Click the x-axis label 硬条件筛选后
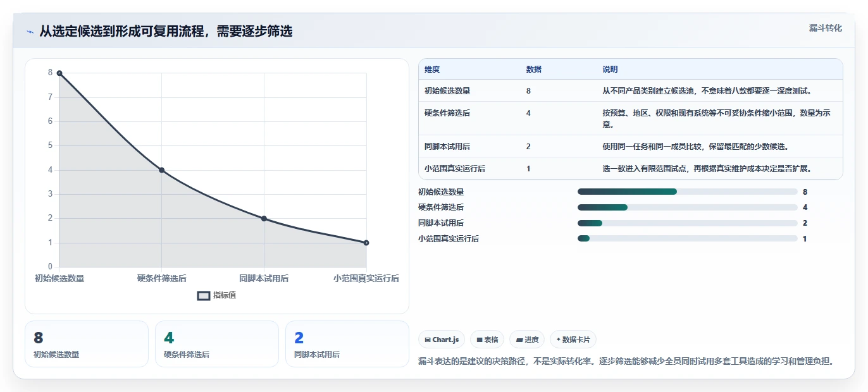This screenshot has height=392, width=868. pos(162,278)
